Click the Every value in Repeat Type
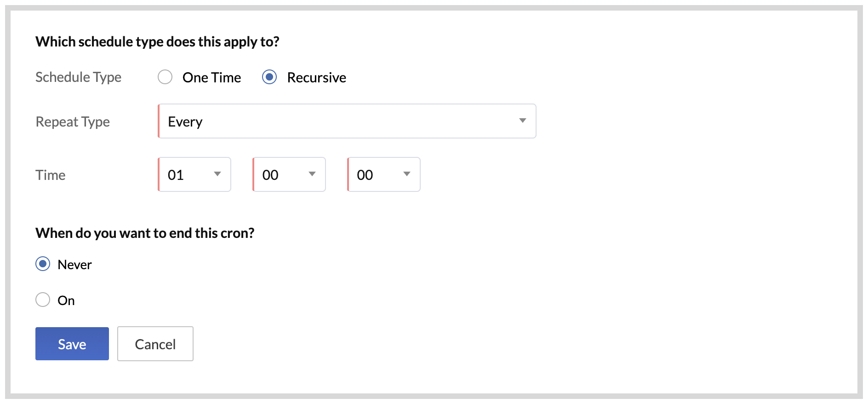Viewport: 868px width, 404px height. pos(185,121)
